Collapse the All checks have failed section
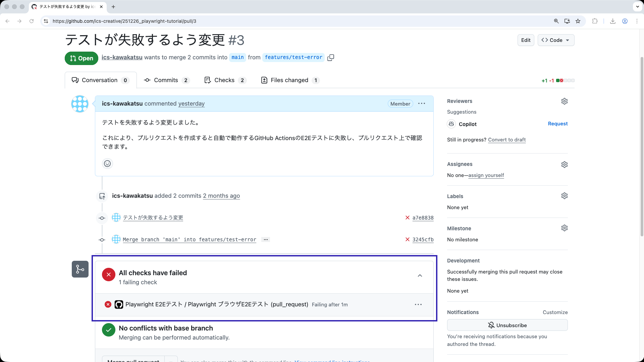The width and height of the screenshot is (644, 362). tap(420, 276)
